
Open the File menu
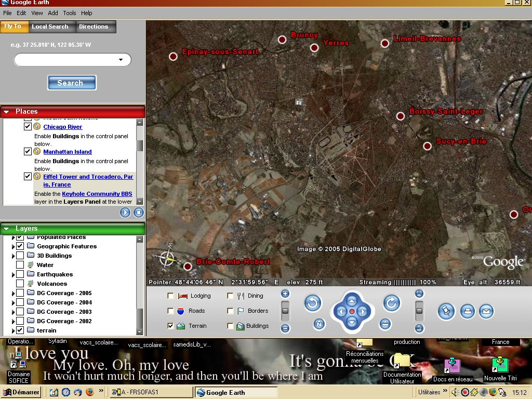pos(7,13)
